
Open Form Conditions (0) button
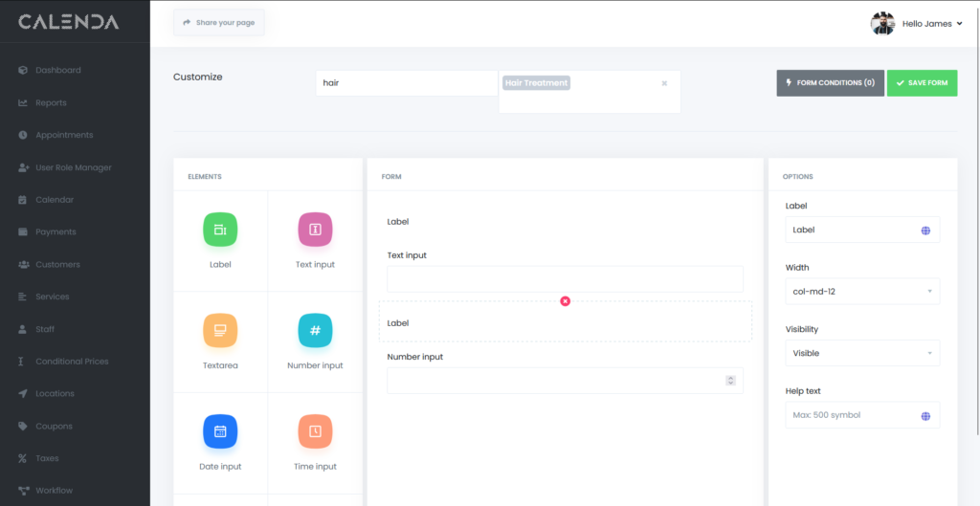pyautogui.click(x=830, y=83)
